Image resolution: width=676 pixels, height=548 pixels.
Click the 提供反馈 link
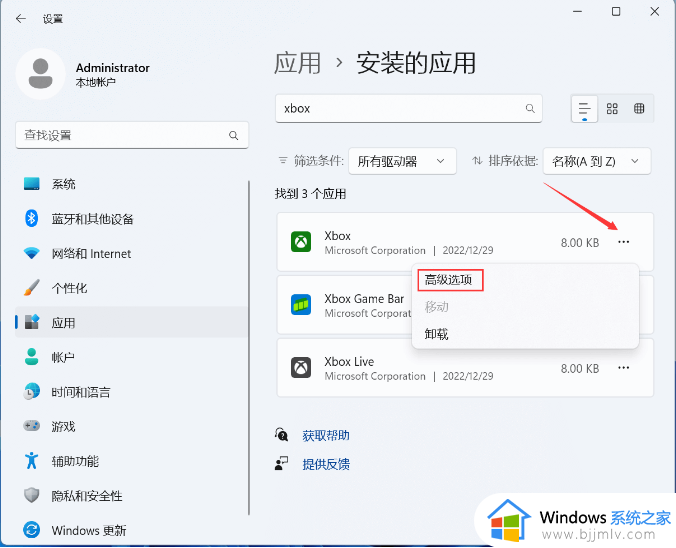click(326, 464)
